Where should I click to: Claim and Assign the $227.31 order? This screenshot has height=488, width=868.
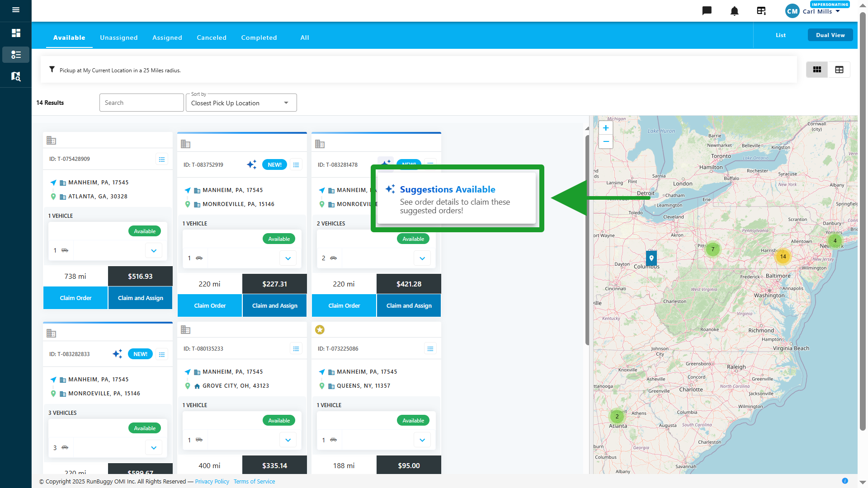(x=275, y=305)
